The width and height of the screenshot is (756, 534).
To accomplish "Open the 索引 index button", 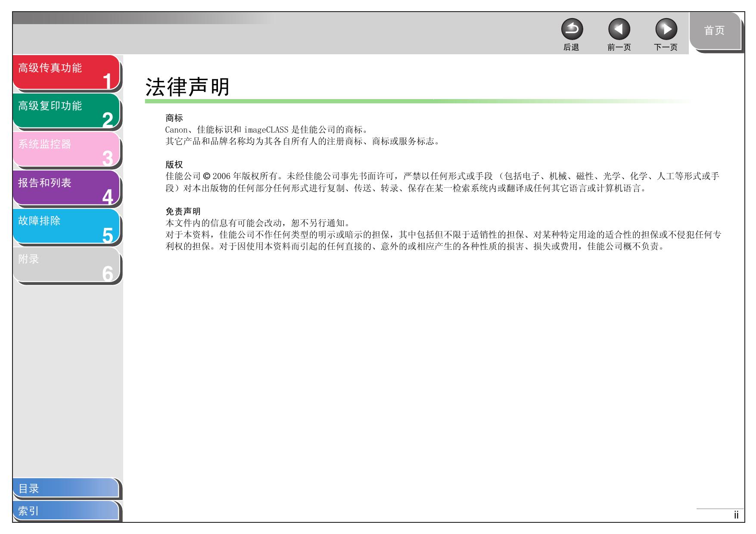I will (x=65, y=511).
